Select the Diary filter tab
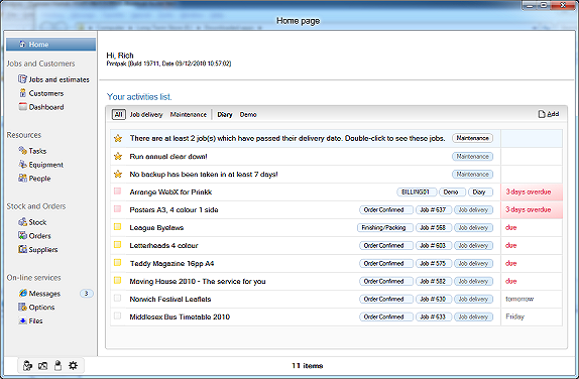The width and height of the screenshot is (579, 379). pyautogui.click(x=225, y=115)
